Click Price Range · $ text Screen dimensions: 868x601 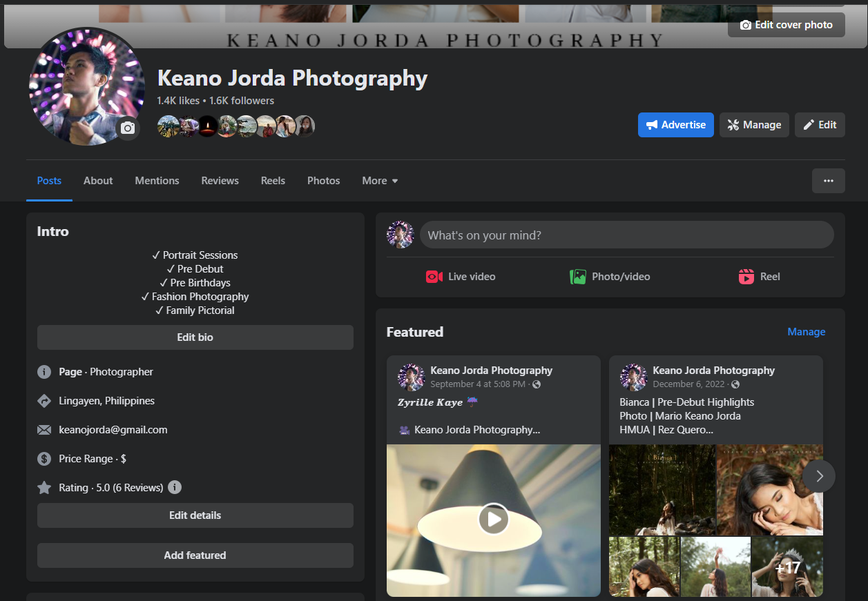93,459
